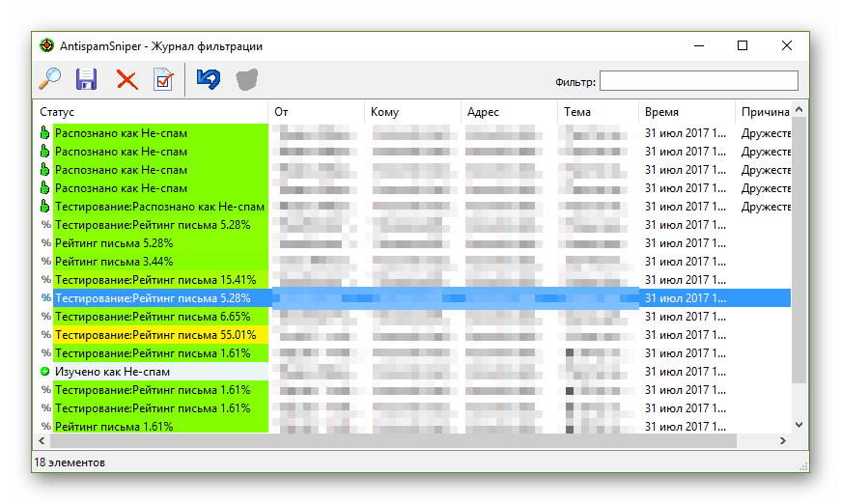
Task: Click the 18 элементов status bar text
Action: click(70, 462)
